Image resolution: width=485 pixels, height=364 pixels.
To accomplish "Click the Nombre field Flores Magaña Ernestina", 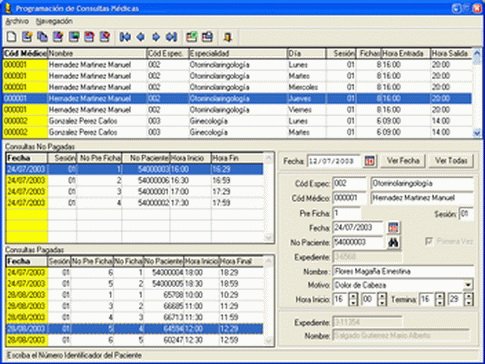I will [403, 271].
